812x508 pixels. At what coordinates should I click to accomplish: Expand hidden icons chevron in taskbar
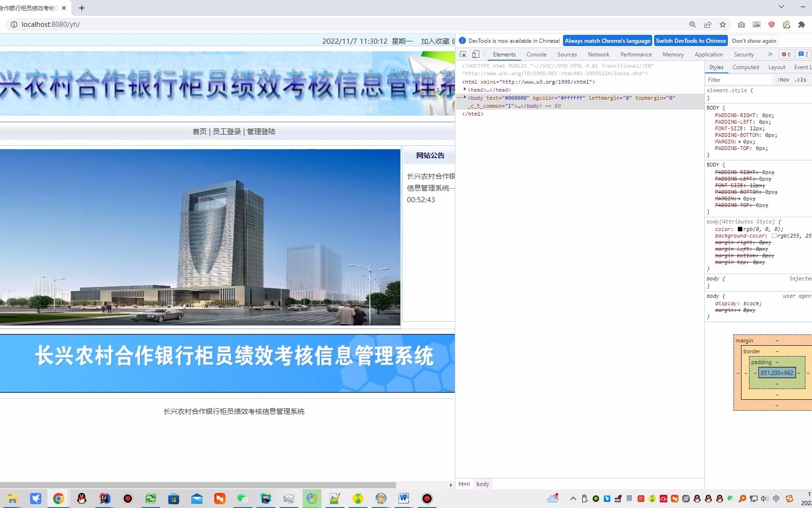573,498
